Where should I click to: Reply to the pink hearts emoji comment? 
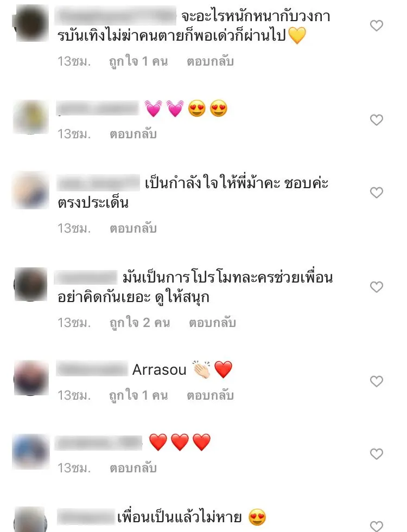point(133,134)
